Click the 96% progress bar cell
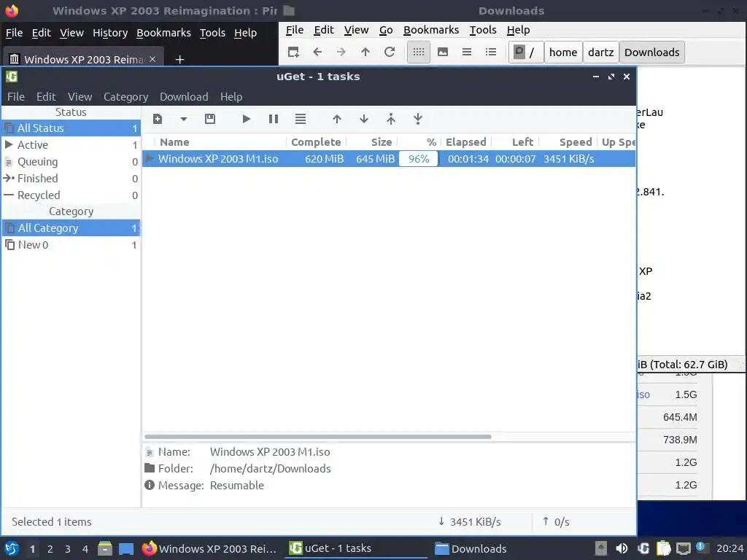 418,158
